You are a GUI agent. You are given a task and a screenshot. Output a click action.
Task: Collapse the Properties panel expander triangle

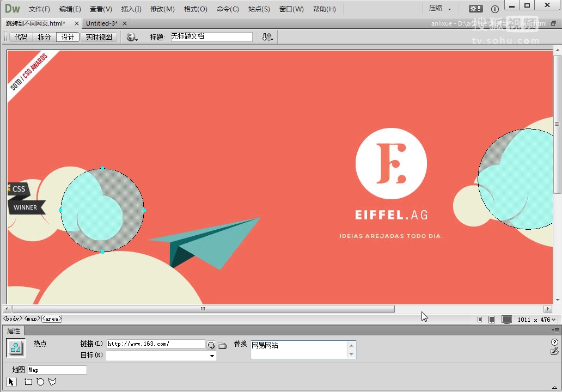554,387
